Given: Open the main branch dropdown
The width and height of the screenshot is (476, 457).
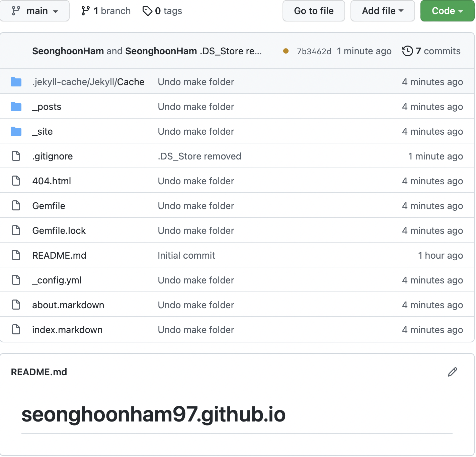Looking at the screenshot, I should [34, 11].
